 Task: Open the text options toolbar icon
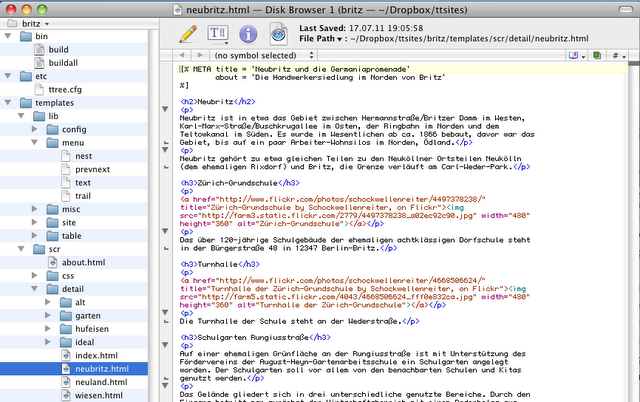click(218, 34)
